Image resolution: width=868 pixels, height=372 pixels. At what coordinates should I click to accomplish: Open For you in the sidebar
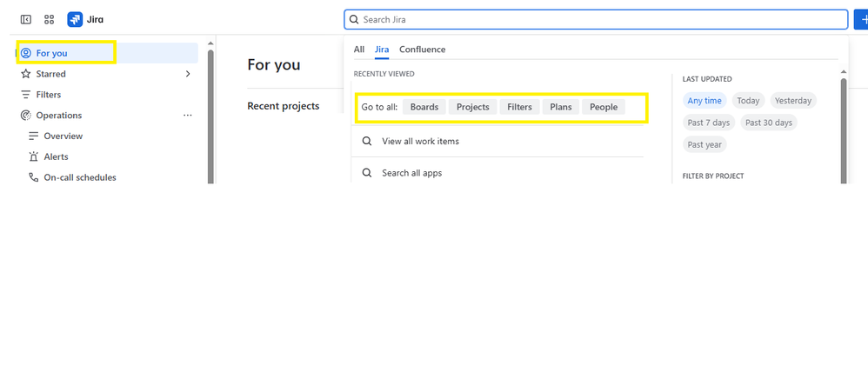[109, 53]
